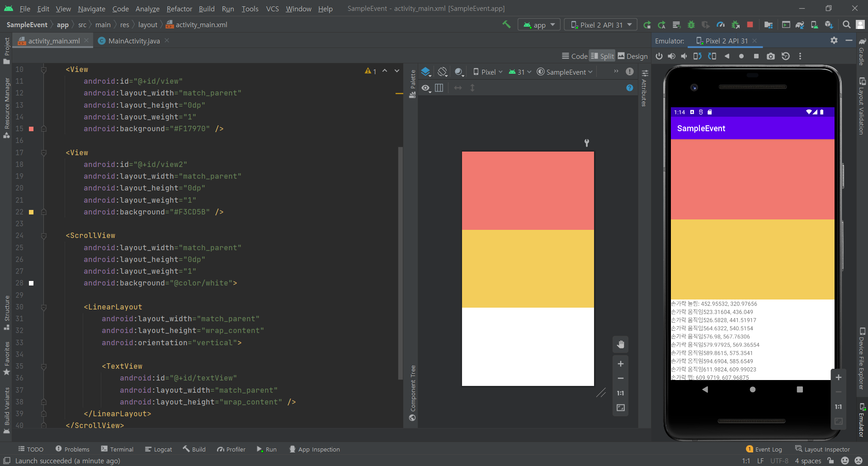Close the activity_main.xml tab

pyautogui.click(x=86, y=41)
